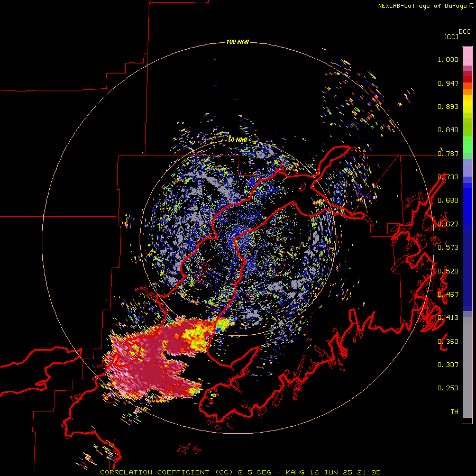Click the TH threshold label on legend
Screen dimensions: 476x476
pos(454,412)
